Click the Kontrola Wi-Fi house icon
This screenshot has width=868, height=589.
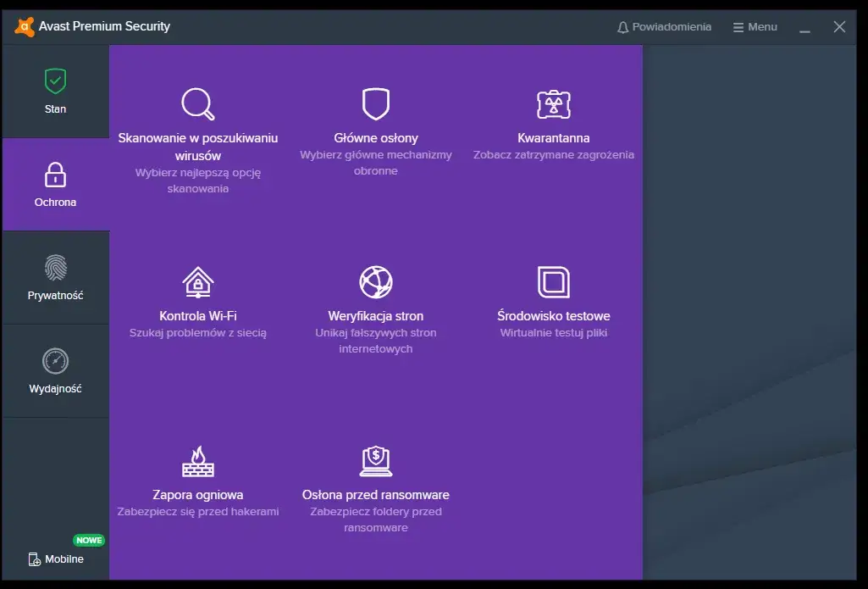(x=197, y=282)
